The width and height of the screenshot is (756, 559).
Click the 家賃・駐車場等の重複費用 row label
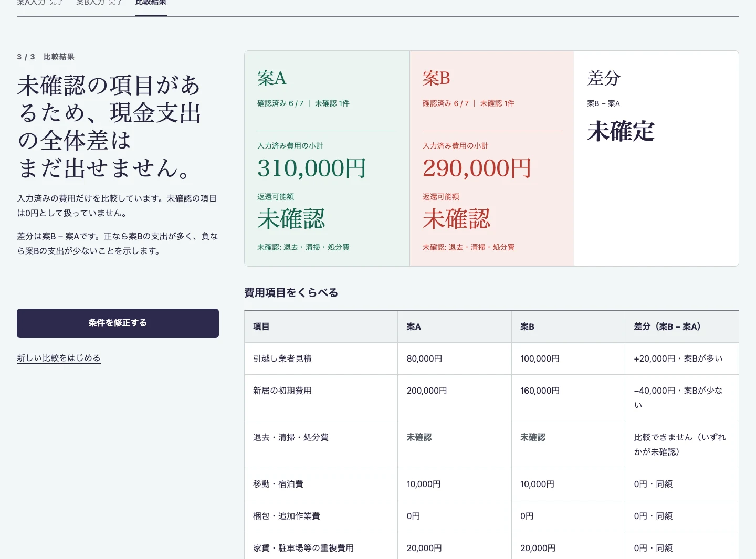tap(303, 548)
